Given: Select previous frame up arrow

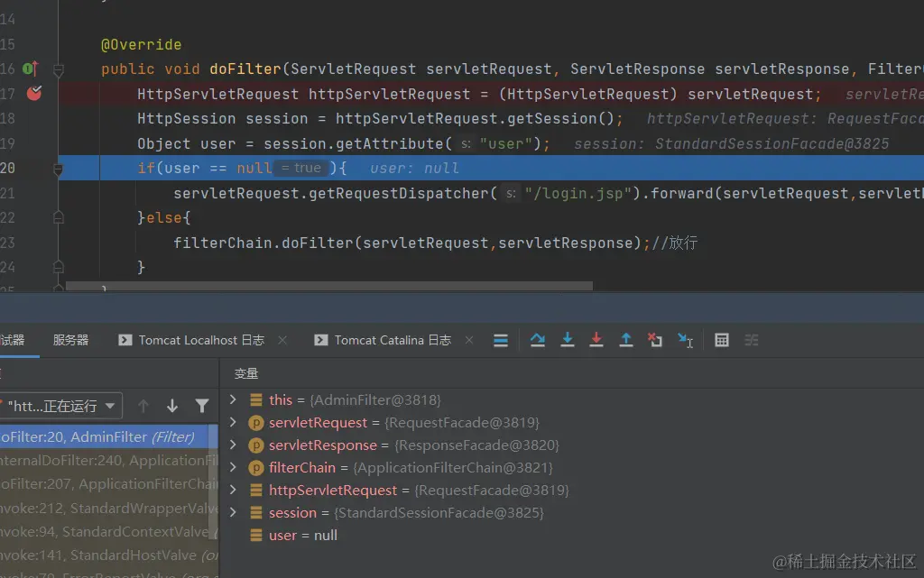Looking at the screenshot, I should click(143, 406).
